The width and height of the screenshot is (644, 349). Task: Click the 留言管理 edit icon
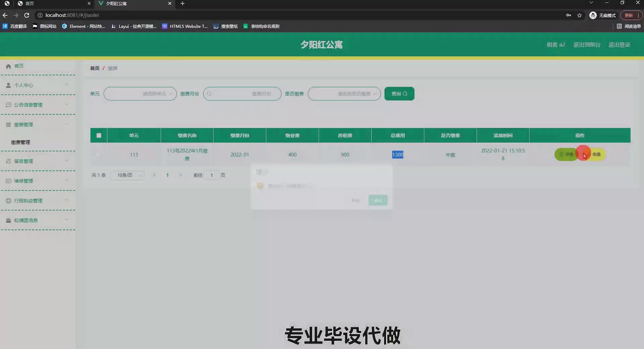point(8,161)
